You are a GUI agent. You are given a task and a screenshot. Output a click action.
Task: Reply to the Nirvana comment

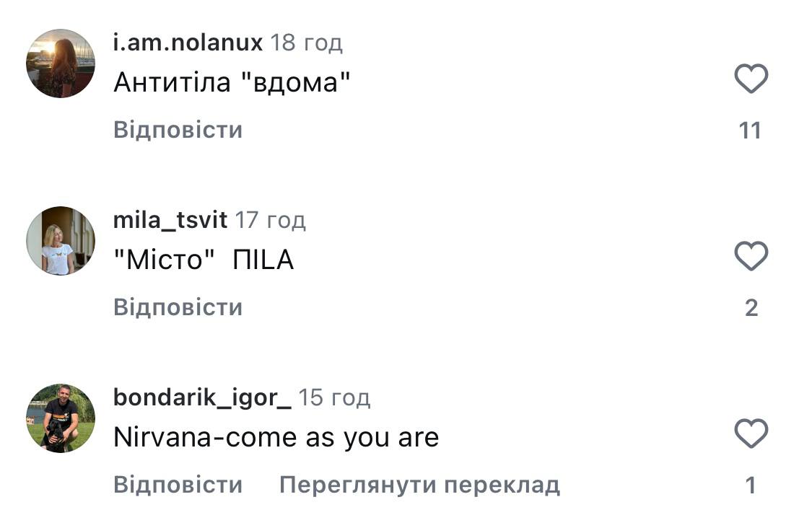(x=178, y=485)
